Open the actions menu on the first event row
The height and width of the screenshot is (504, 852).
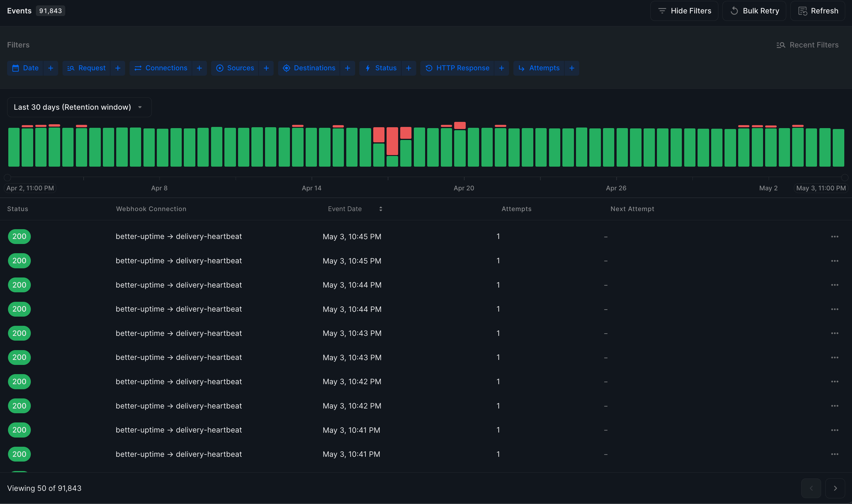tap(835, 236)
